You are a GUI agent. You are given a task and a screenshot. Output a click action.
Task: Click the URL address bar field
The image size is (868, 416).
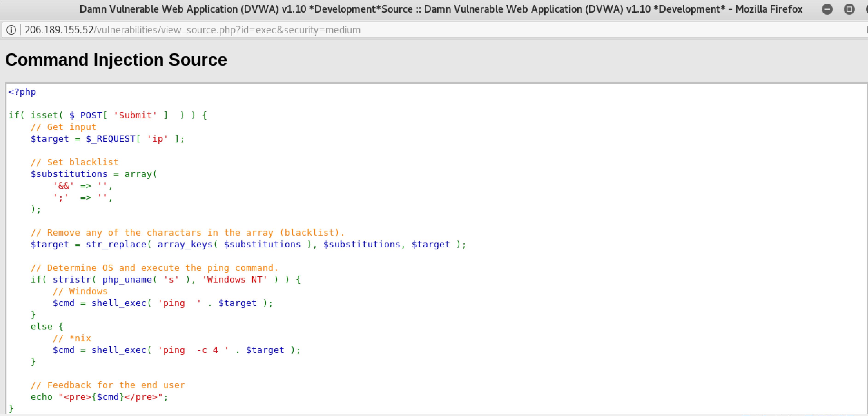(435, 30)
